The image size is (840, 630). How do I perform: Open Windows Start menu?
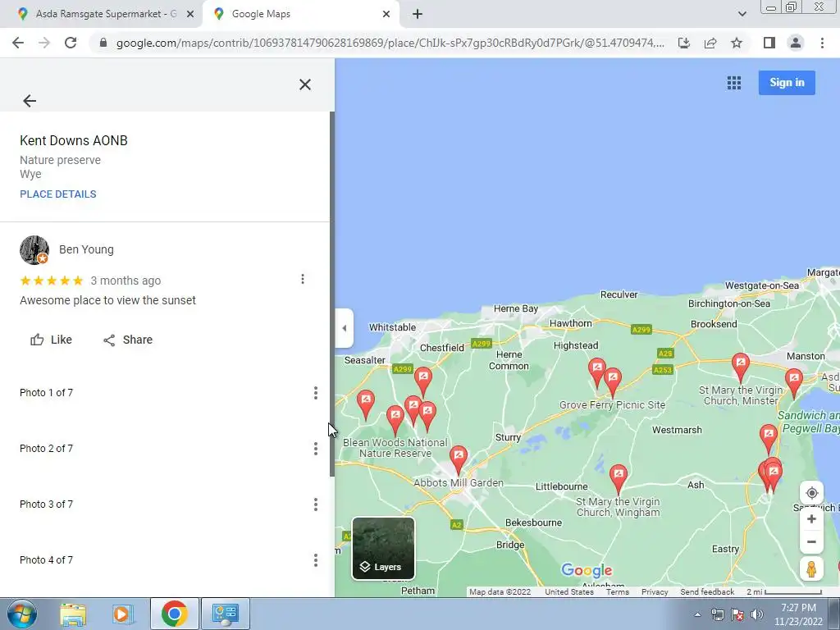click(x=22, y=614)
